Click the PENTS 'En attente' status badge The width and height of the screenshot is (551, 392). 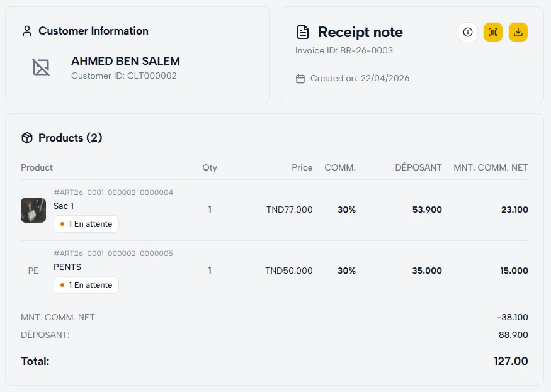[86, 285]
